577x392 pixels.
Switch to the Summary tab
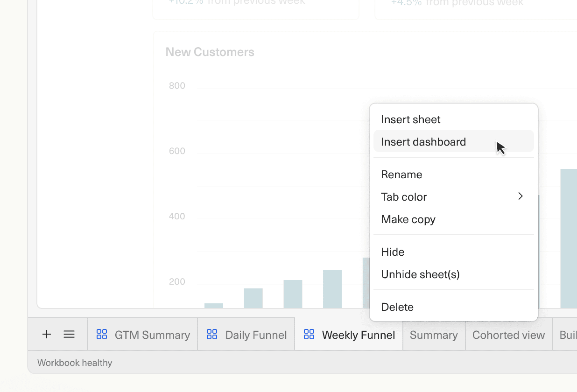[433, 334]
